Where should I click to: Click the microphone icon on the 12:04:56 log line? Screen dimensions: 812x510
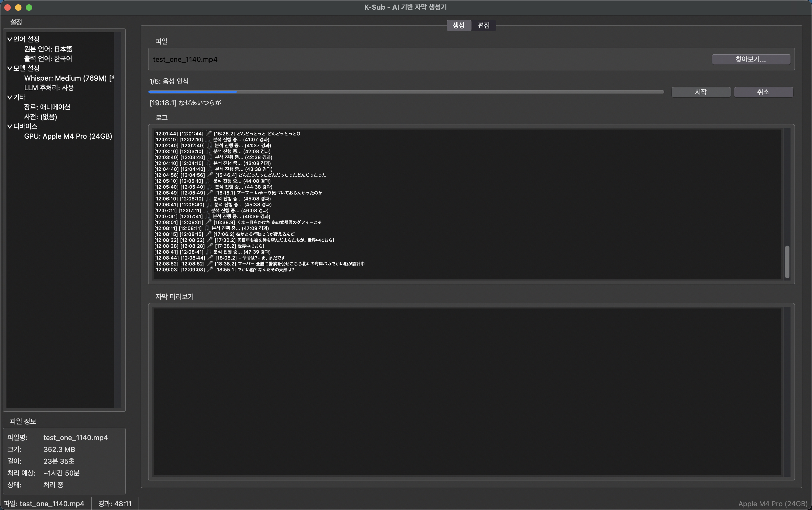pyautogui.click(x=210, y=175)
